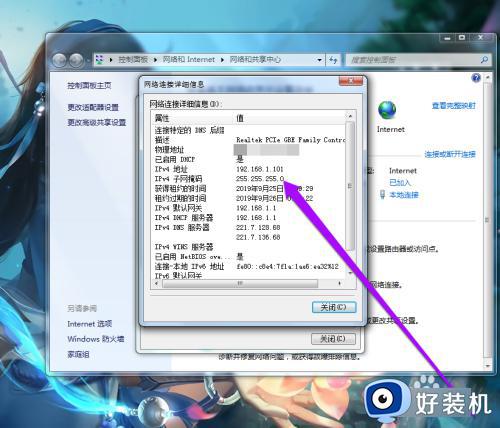Select IPv4 地址 value 192.168.1.101
The height and width of the screenshot is (428, 500).
coord(260,169)
